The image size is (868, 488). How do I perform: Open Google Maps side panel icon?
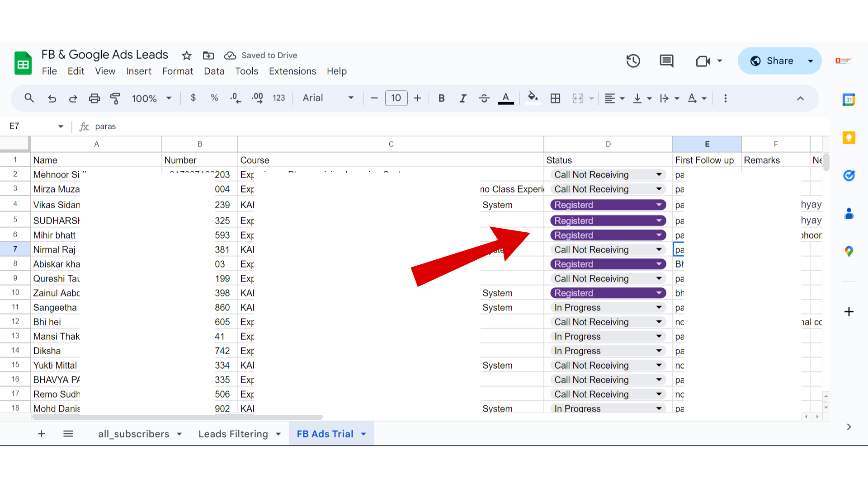(x=849, y=251)
